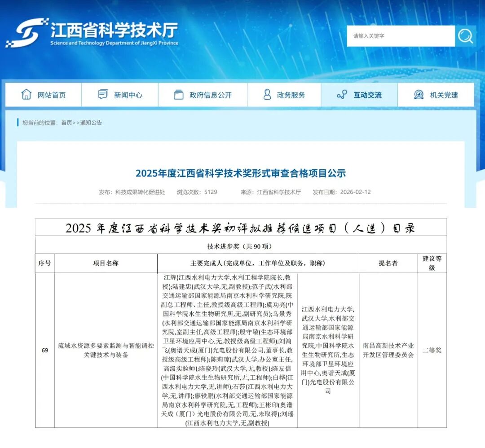The height and width of the screenshot is (448, 485).
Task: Open the 新闻中心 menu item
Action: (120, 95)
